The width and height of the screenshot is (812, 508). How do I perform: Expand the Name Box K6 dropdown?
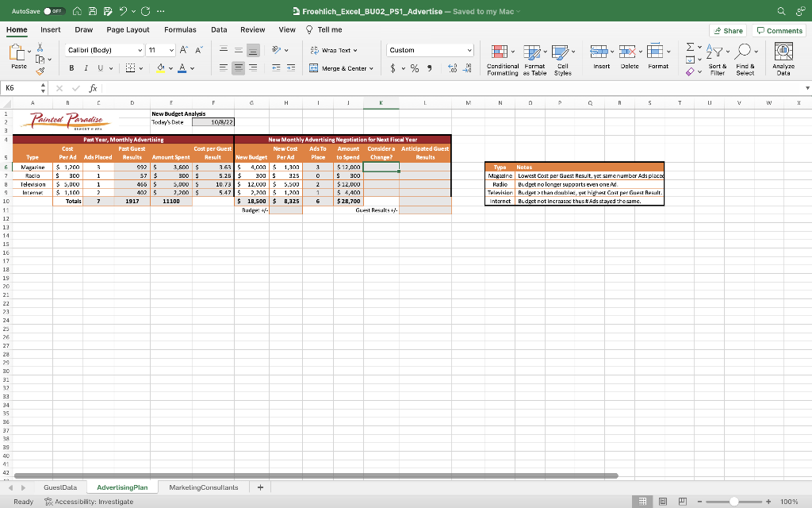(43, 88)
